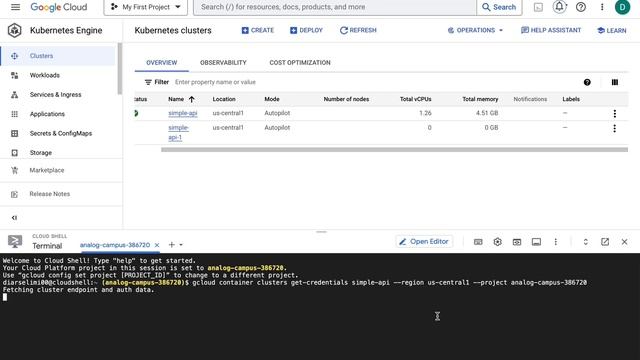Viewport: 640px width, 360px height.
Task: Open the HELP ASSISTANT panel
Action: [x=551, y=30]
